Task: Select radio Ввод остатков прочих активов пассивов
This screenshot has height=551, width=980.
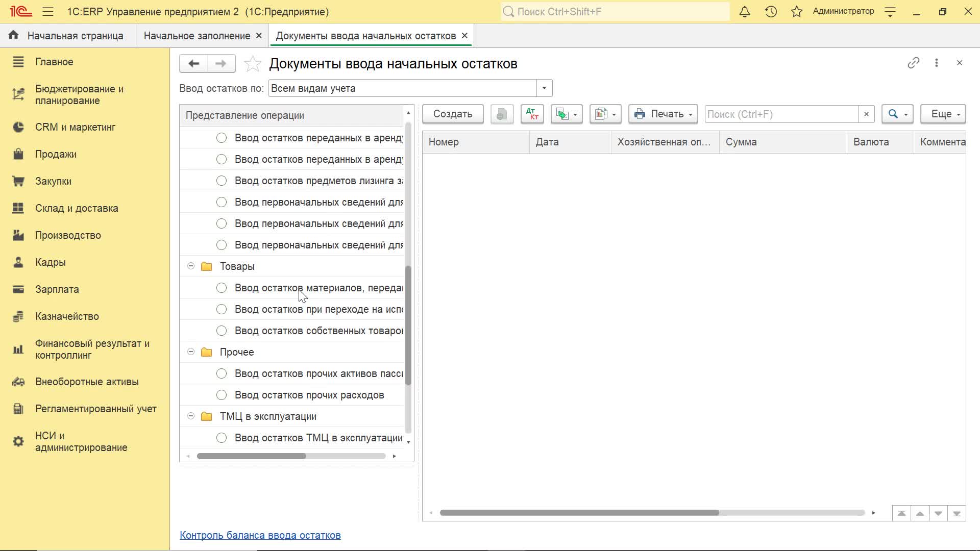Action: point(222,373)
